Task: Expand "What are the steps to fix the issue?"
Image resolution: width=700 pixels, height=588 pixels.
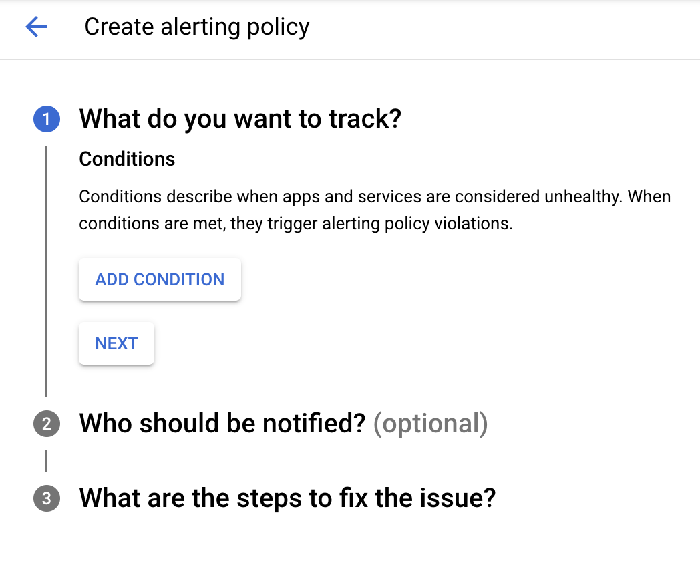Action: [x=287, y=498]
